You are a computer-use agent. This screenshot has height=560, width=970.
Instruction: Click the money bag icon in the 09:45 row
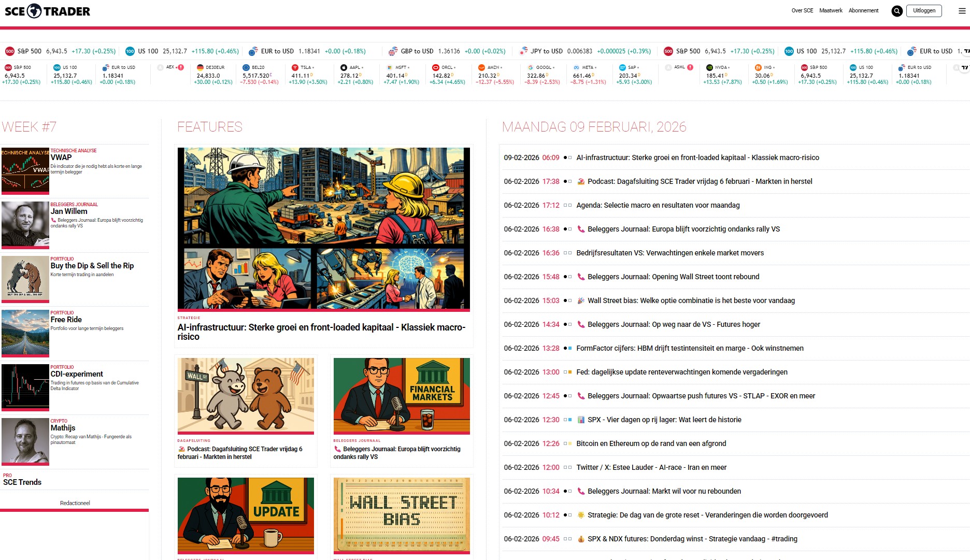click(x=581, y=539)
